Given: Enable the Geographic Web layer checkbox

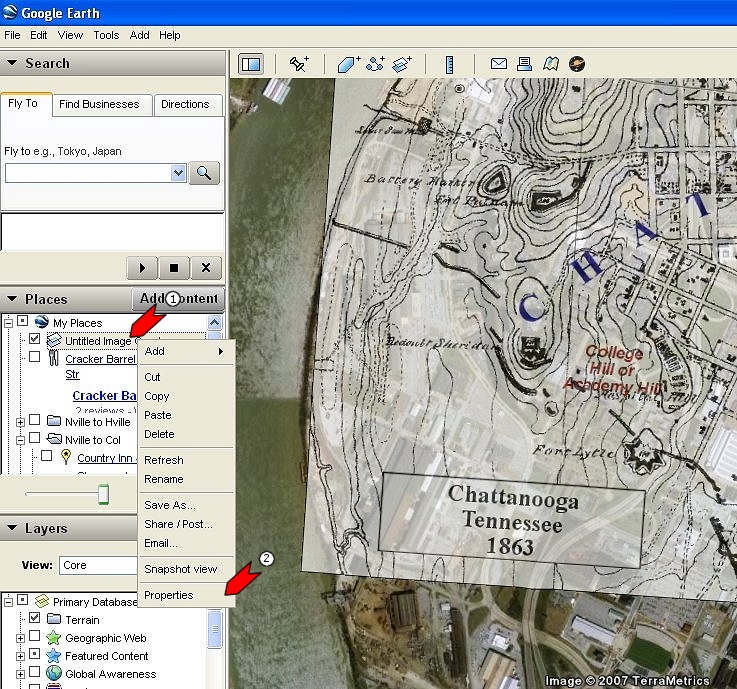Looking at the screenshot, I should click(x=35, y=637).
